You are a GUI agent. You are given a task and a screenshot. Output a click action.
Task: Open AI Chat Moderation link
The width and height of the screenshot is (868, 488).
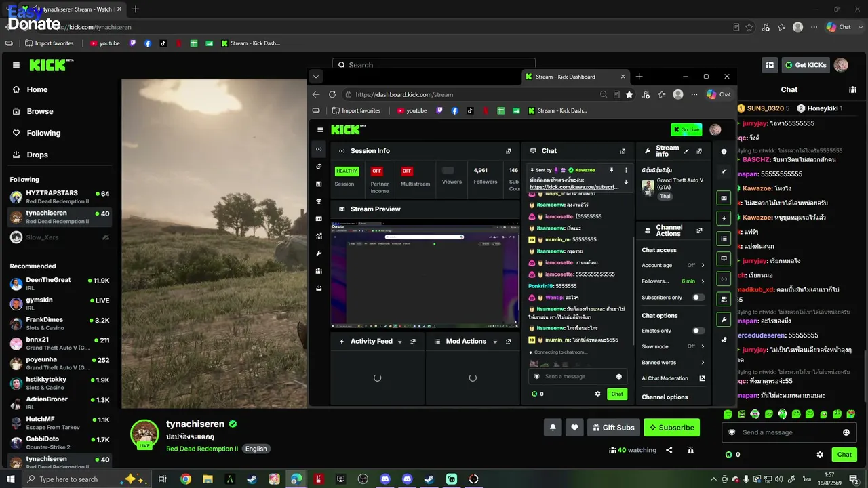673,378
